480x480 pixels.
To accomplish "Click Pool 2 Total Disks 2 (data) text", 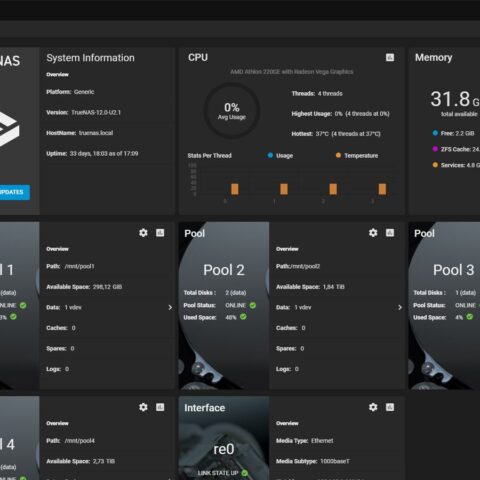I will [215, 293].
